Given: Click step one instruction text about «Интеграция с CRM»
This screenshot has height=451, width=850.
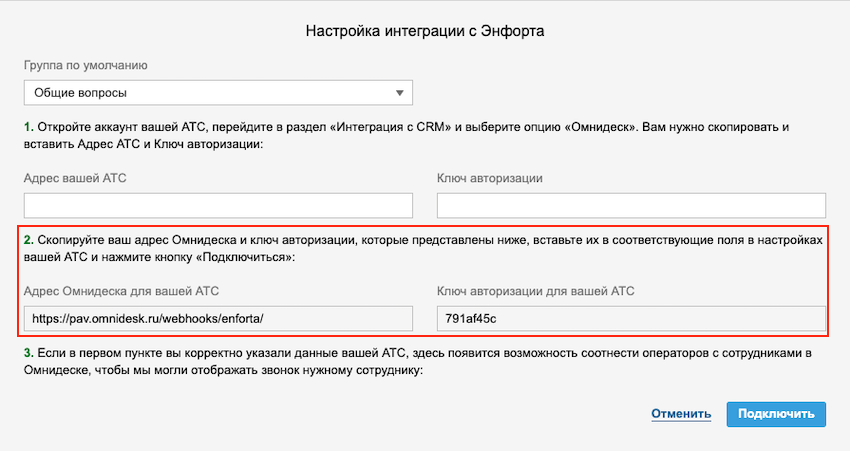Looking at the screenshot, I should (x=407, y=136).
